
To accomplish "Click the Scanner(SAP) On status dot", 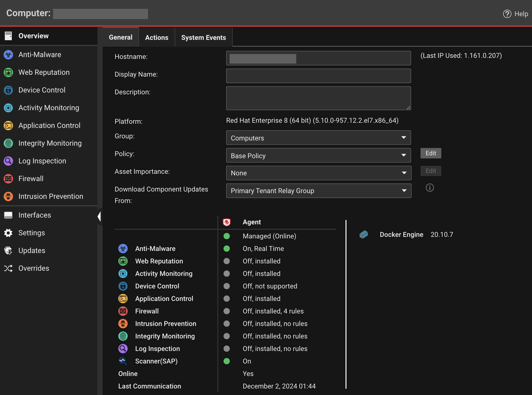I will 227,361.
